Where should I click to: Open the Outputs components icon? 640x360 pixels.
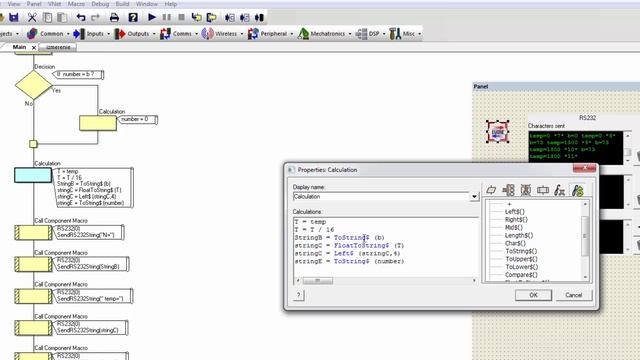click(x=120, y=33)
